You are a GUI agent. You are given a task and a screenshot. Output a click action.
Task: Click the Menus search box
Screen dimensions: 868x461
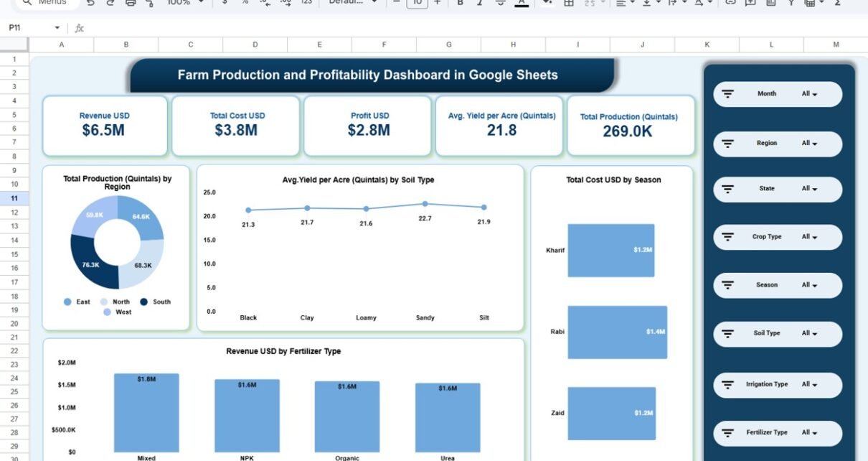[47, 3]
